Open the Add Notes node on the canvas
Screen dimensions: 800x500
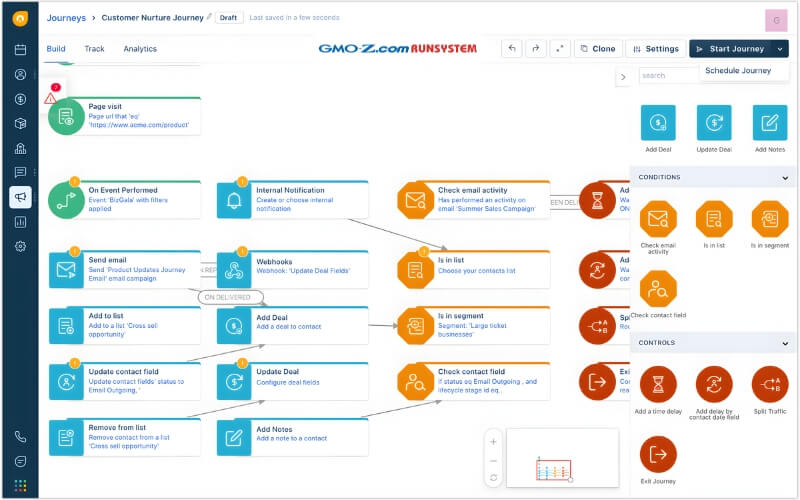(x=292, y=437)
